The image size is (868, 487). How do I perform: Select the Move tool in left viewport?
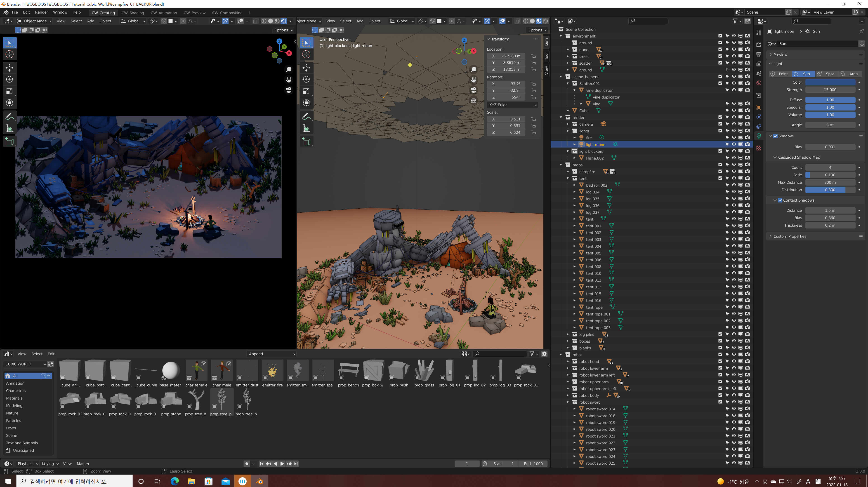click(9, 68)
